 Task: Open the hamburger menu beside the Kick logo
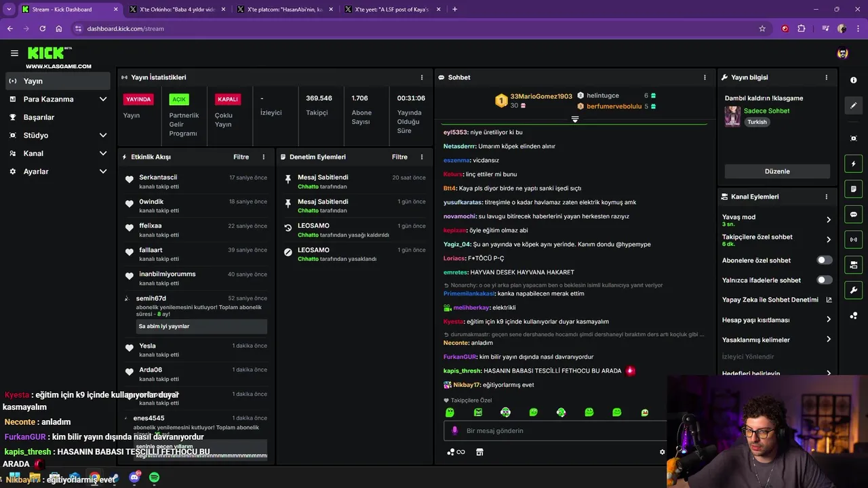[14, 53]
